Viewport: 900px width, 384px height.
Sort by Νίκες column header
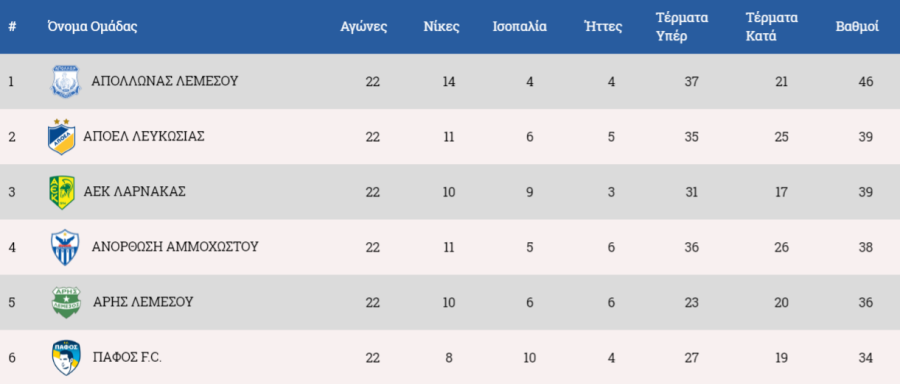click(x=441, y=27)
